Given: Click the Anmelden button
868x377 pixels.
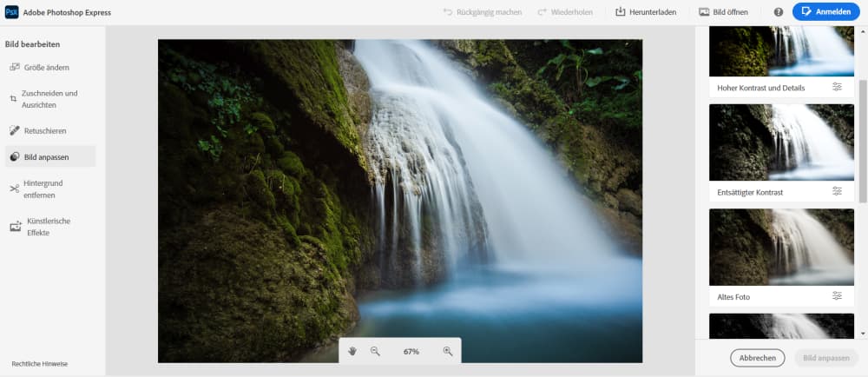Looking at the screenshot, I should pos(826,11).
